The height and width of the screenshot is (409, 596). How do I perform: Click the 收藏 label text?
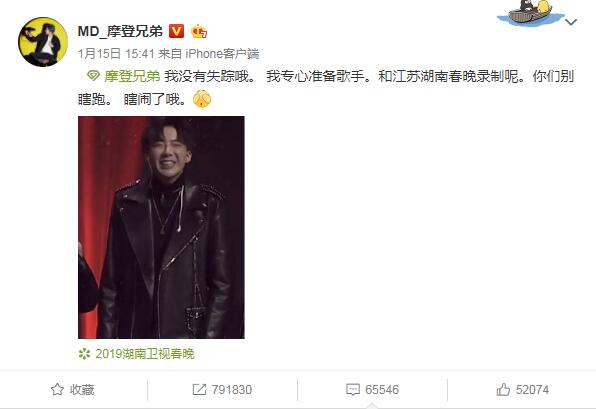tap(82, 390)
